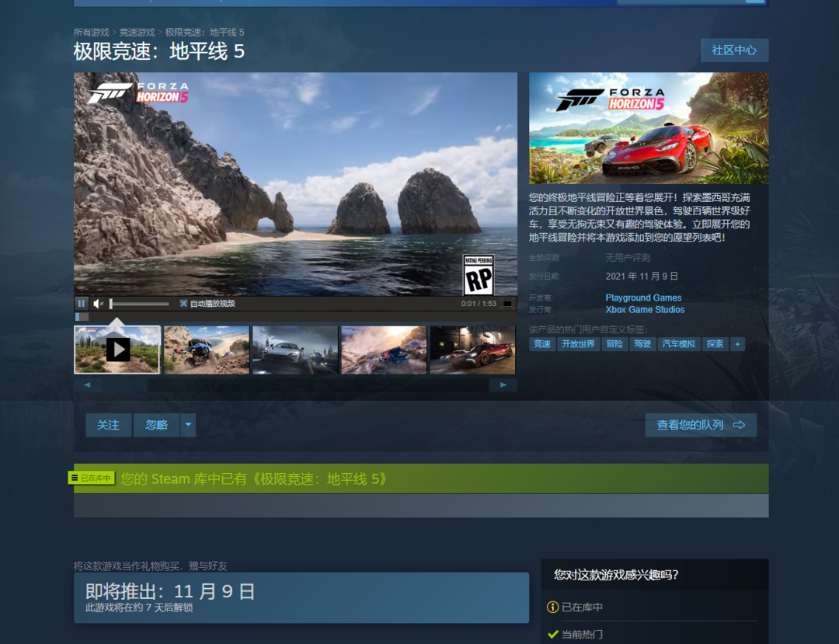Open 查看您的队列 queue button
Viewport: 839px width, 644px height.
[x=701, y=425]
